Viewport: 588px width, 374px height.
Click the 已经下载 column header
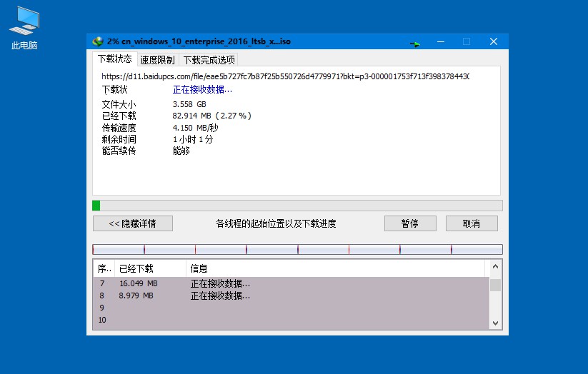pos(150,268)
